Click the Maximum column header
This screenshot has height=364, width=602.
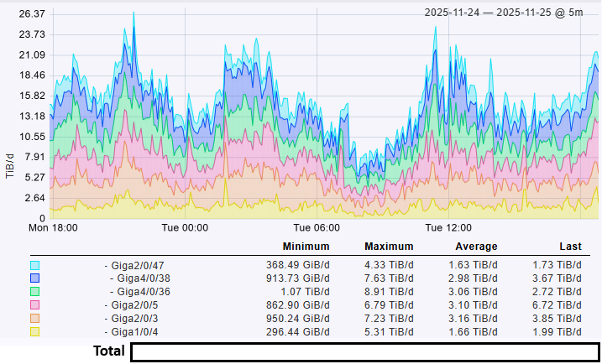coord(389,247)
